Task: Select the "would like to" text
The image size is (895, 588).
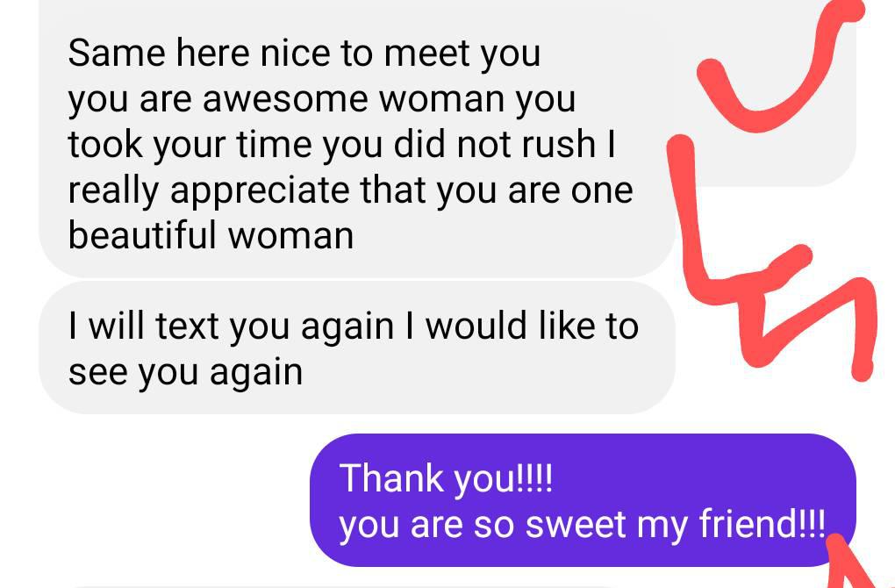Action: pos(532,326)
